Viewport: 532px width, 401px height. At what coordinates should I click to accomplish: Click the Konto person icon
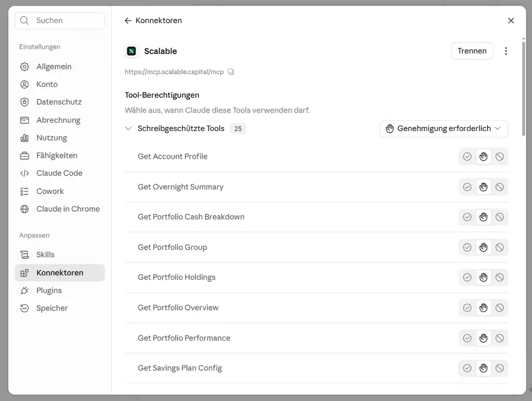coord(24,84)
